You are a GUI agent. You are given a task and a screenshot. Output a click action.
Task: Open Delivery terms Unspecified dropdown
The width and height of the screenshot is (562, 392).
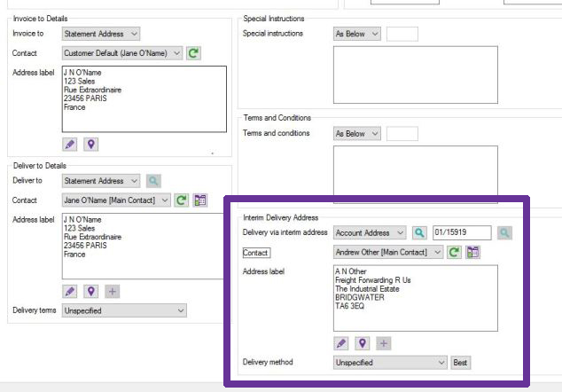pyautogui.click(x=124, y=310)
